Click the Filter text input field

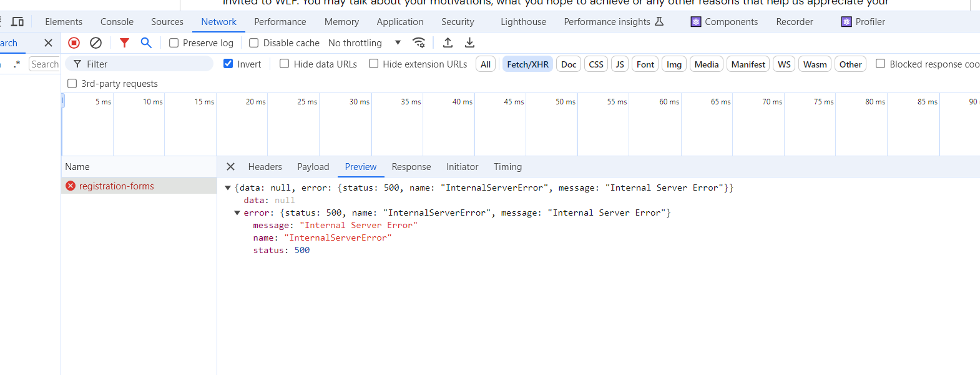[147, 64]
